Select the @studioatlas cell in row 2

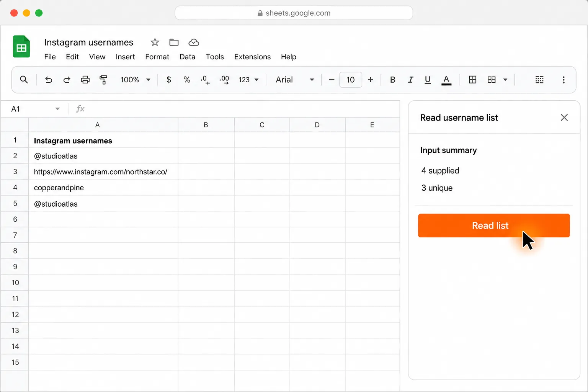[x=103, y=156]
